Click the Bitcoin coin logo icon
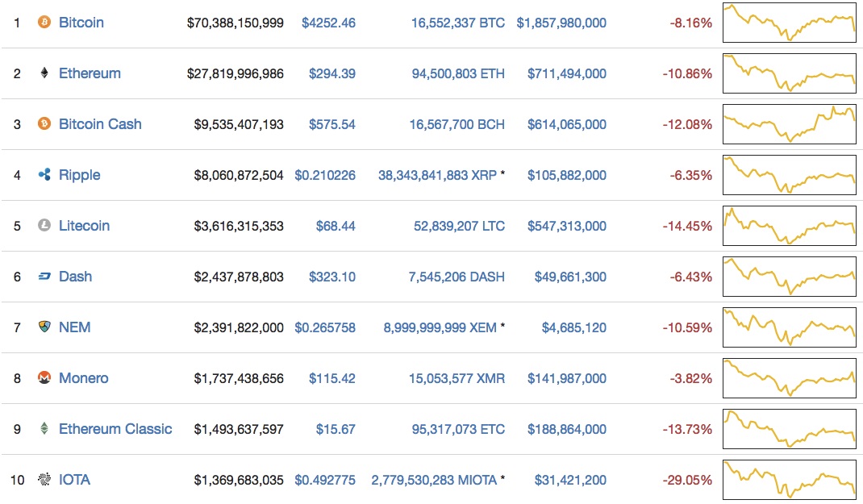This screenshot has height=504, width=863. click(44, 23)
